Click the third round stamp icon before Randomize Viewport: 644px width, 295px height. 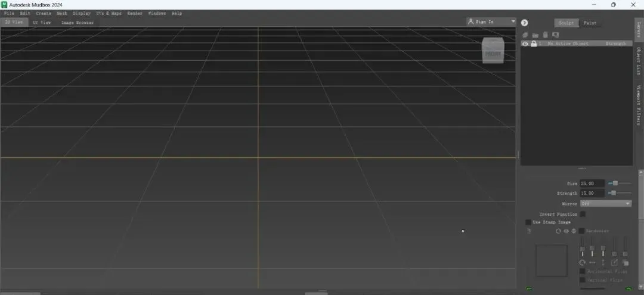574,231
